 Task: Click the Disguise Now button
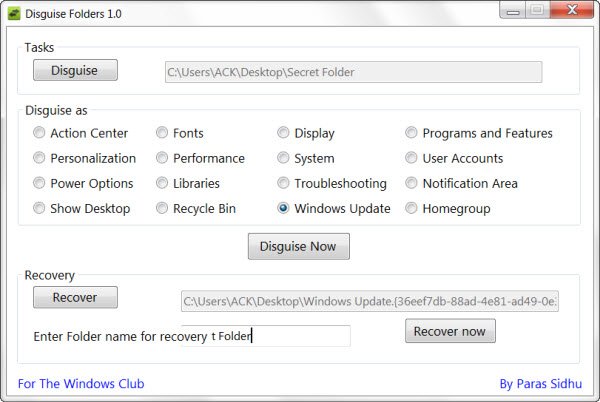click(298, 246)
